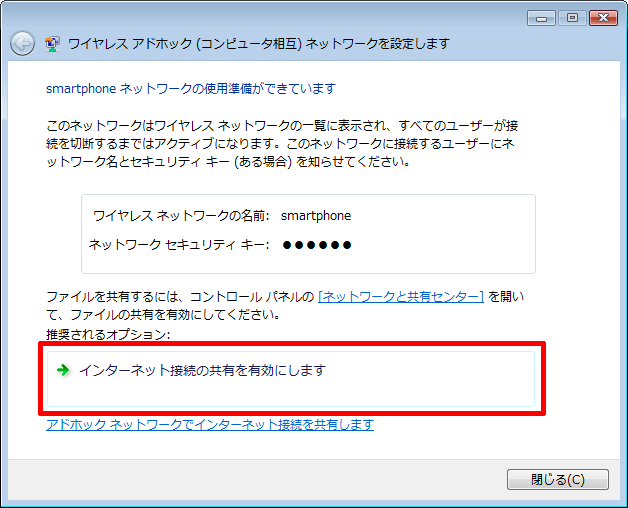Open the ネットワークと共有センター link
The height and width of the screenshot is (508, 628).
(x=401, y=297)
